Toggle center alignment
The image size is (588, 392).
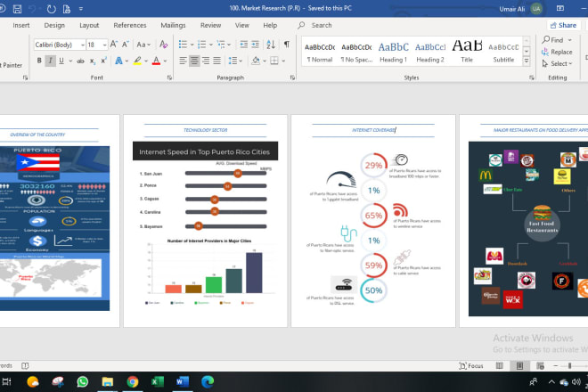tap(194, 61)
